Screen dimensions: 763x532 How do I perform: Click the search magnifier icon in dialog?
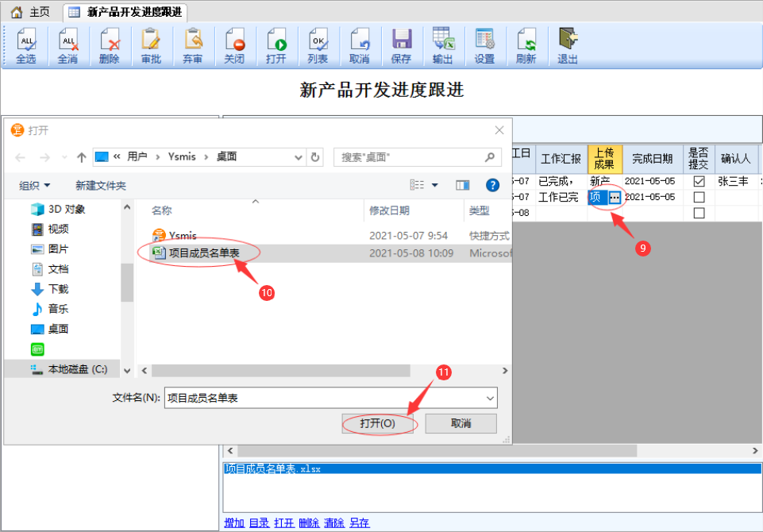click(490, 156)
